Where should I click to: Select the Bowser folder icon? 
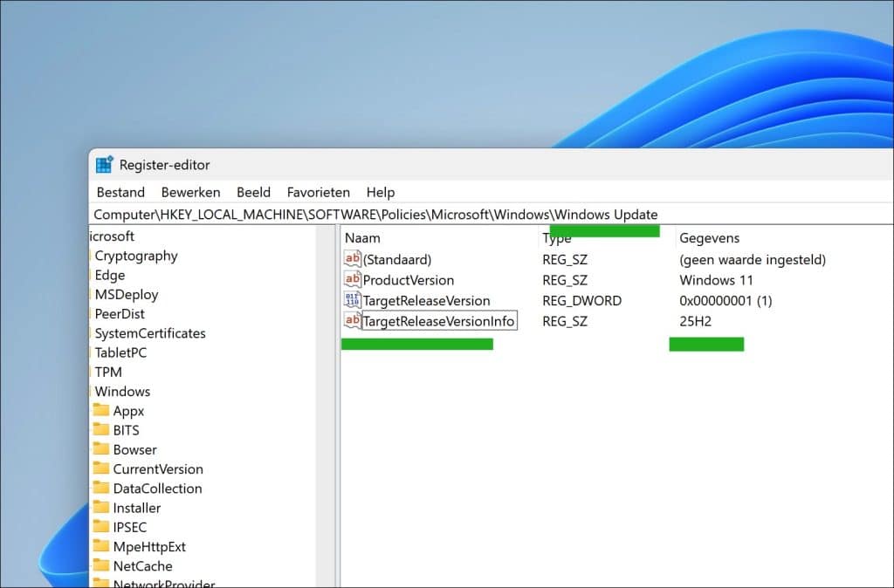tap(101, 449)
